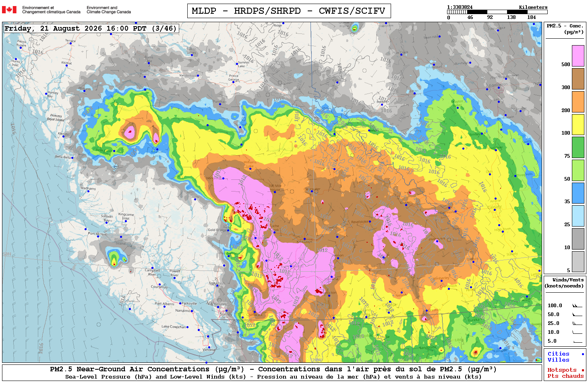Click the Friday 21 August 2026 timestamp box
The image size is (588, 383).
[91, 29]
